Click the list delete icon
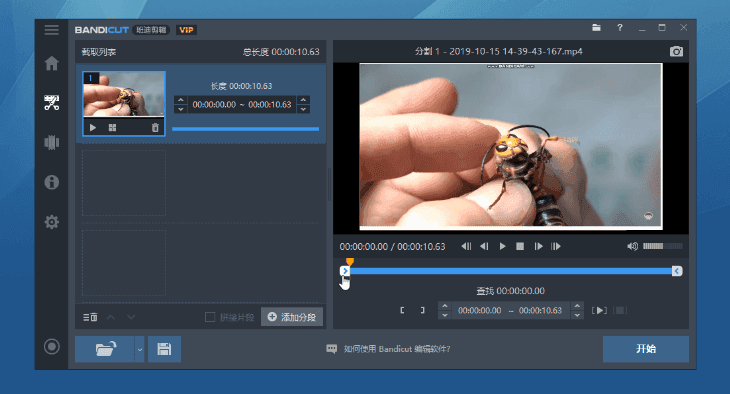The width and height of the screenshot is (730, 394). click(90, 317)
